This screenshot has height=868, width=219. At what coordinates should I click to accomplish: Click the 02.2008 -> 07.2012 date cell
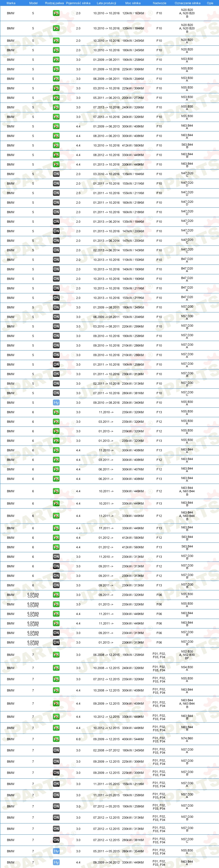(106, 750)
